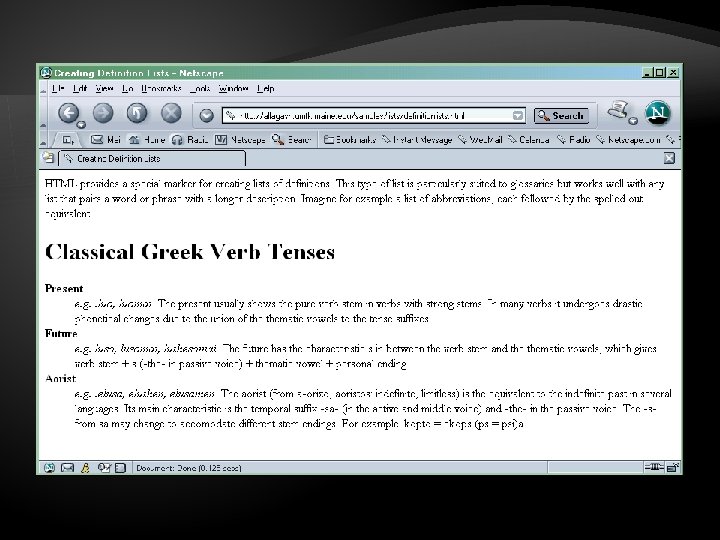Expand the URL history dropdown arrow
Image resolution: width=720 pixels, height=540 pixels.
(518, 116)
